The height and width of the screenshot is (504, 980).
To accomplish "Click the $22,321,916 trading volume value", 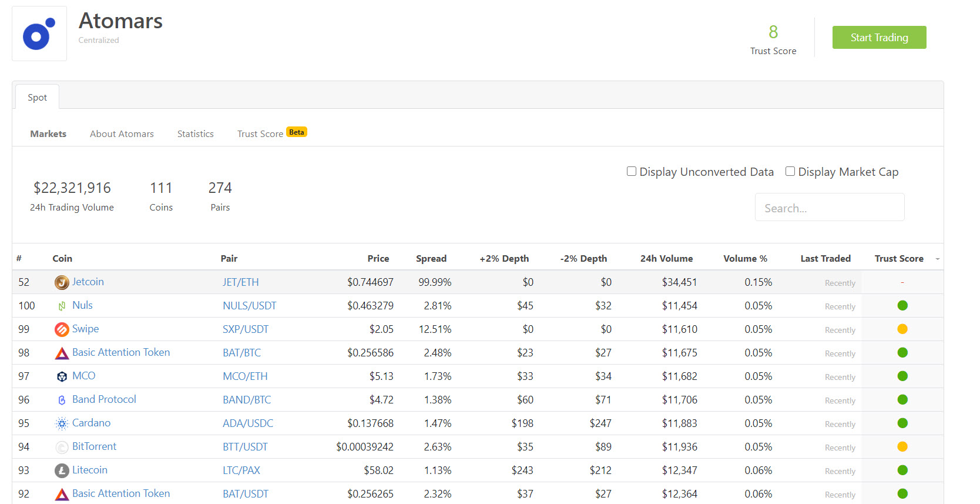I will coord(72,188).
